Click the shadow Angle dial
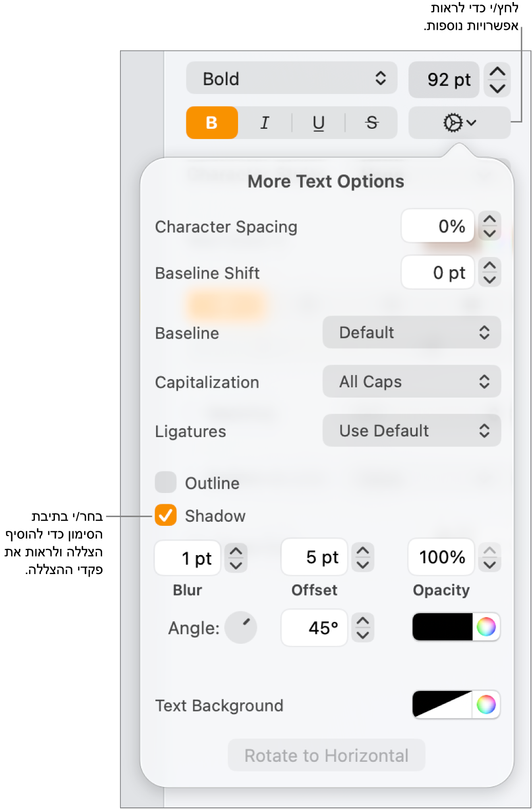The width and height of the screenshot is (532, 809). click(x=241, y=627)
